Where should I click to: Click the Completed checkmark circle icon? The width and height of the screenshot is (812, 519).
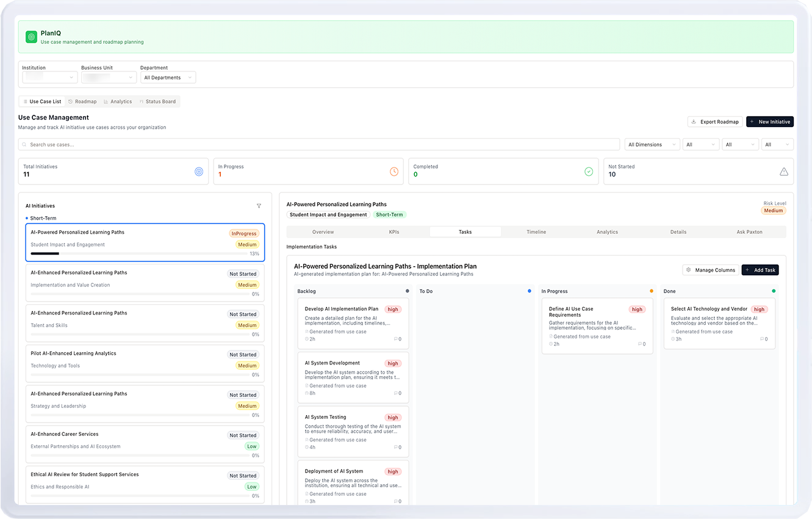[589, 172]
